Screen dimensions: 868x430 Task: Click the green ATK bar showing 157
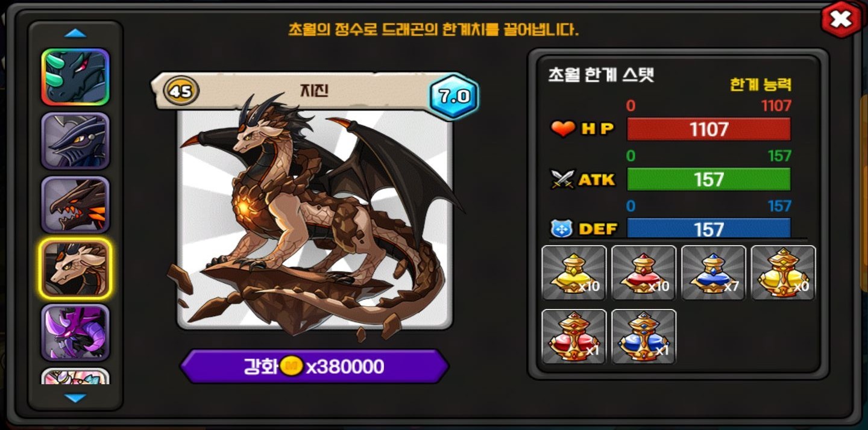(x=709, y=179)
